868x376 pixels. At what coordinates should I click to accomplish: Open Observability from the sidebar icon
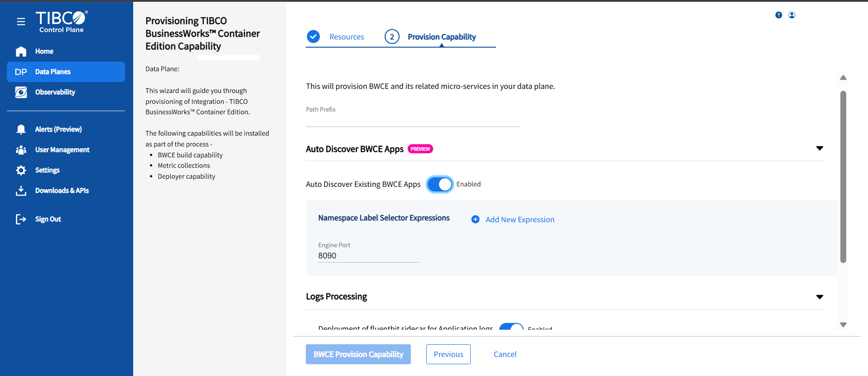pos(21,93)
